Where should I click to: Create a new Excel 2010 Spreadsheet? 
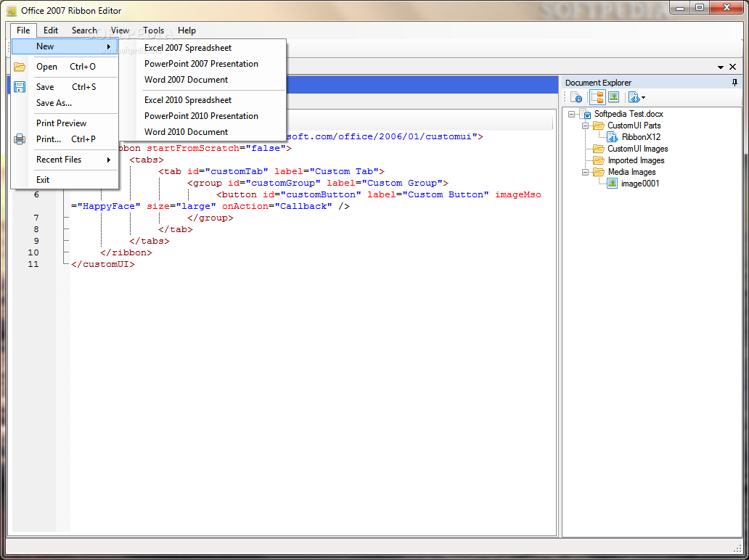click(x=212, y=100)
